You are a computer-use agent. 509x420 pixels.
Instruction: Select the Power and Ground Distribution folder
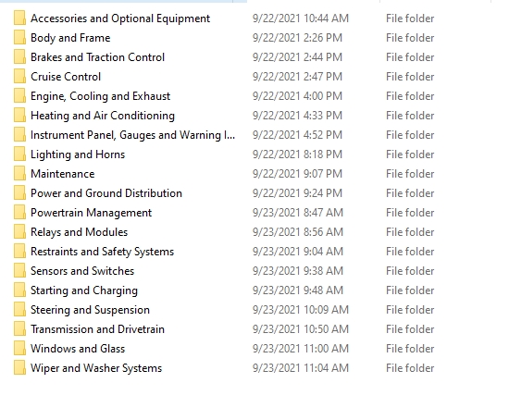click(106, 193)
